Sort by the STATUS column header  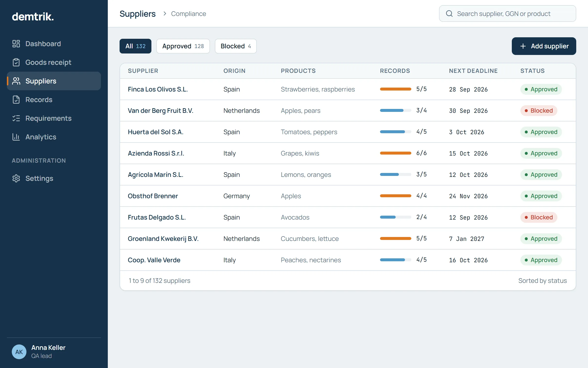(x=533, y=71)
